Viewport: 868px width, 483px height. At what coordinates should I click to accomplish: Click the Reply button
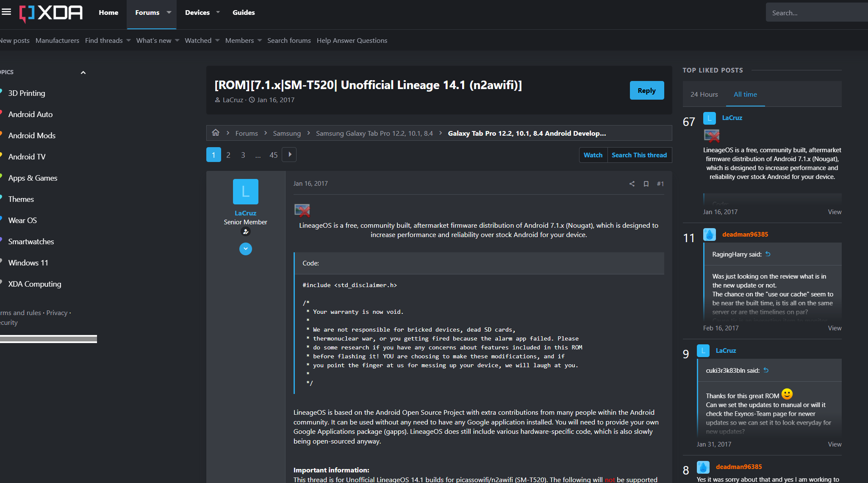(x=646, y=90)
